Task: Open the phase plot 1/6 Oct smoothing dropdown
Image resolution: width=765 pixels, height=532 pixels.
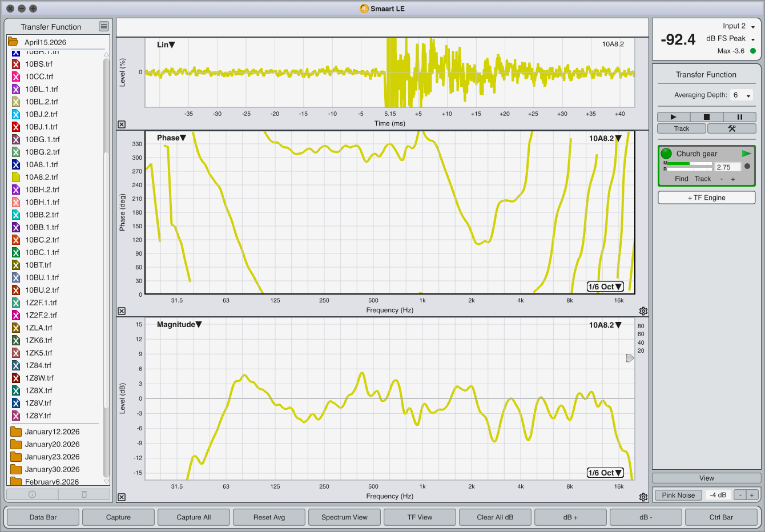Action: [605, 287]
